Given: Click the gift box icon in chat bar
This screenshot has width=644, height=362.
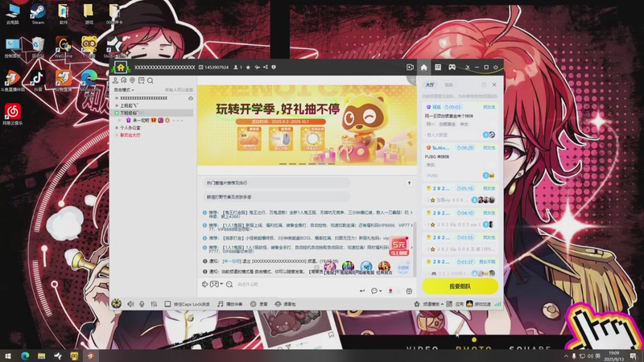Looking at the screenshot, I should point(409,290).
